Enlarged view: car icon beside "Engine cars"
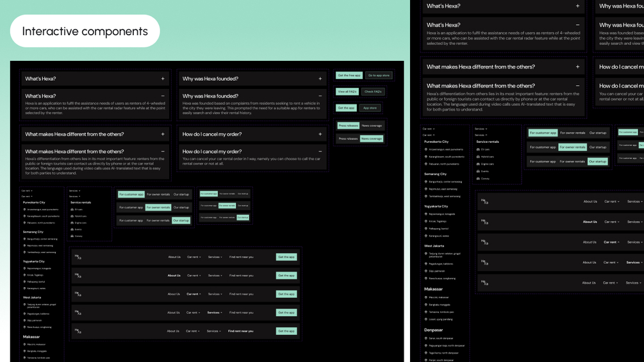Viewport: 644px width, 362px height. pyautogui.click(x=478, y=164)
